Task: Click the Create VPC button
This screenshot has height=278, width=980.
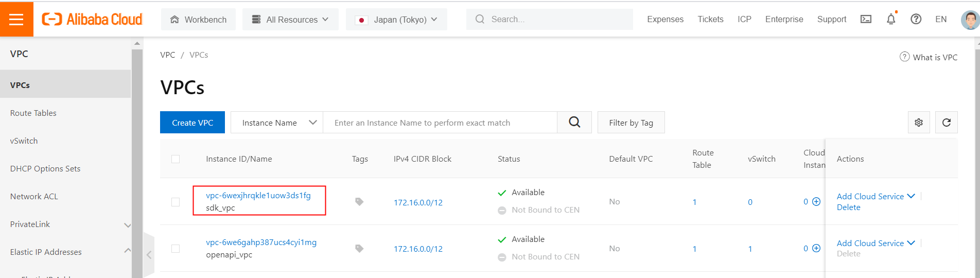Action: (192, 123)
